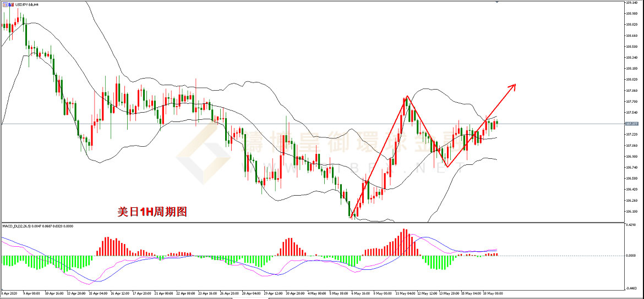644x299 pixels.
Task: Click the 美日1H周期图 red text label
Action: point(152,212)
